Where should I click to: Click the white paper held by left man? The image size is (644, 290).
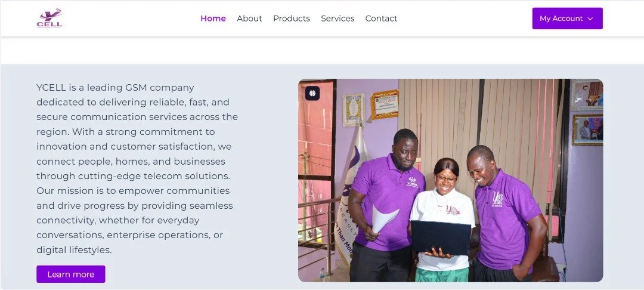[x=383, y=218]
